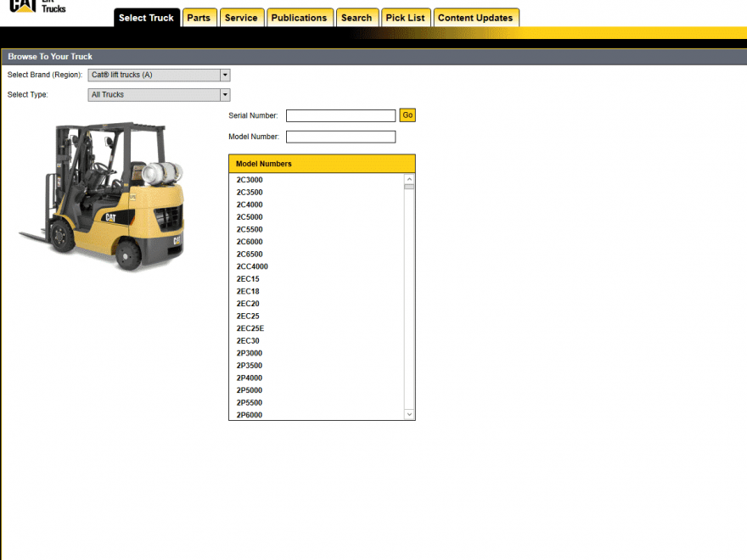The image size is (747, 560).
Task: Select model 2P5000
Action: (x=250, y=390)
